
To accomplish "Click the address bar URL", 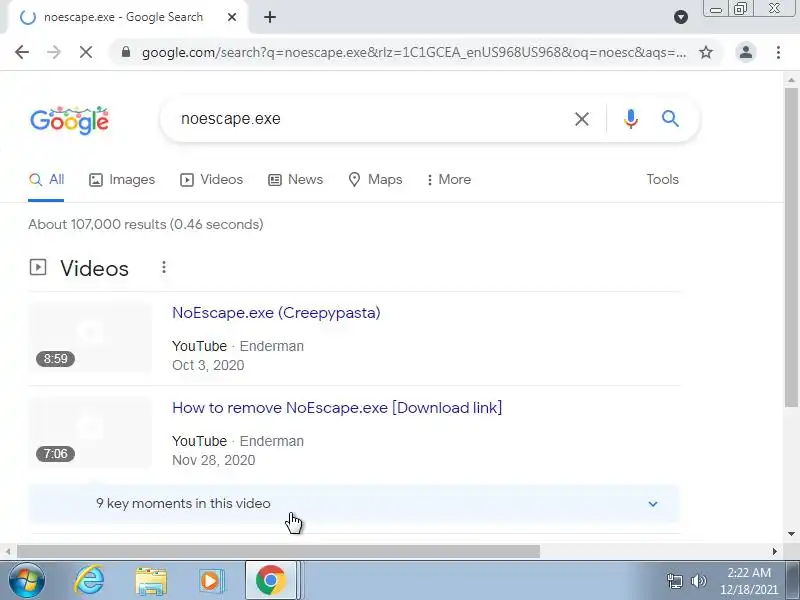I will 414,53.
